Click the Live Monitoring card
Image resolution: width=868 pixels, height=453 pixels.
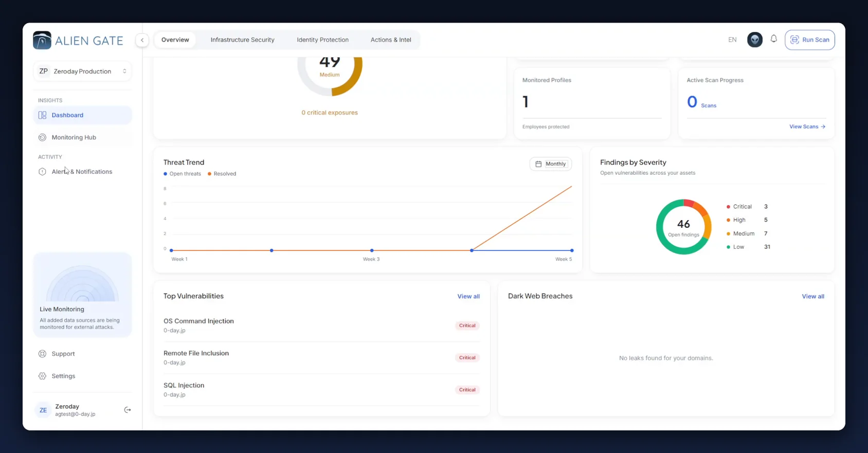pyautogui.click(x=82, y=295)
